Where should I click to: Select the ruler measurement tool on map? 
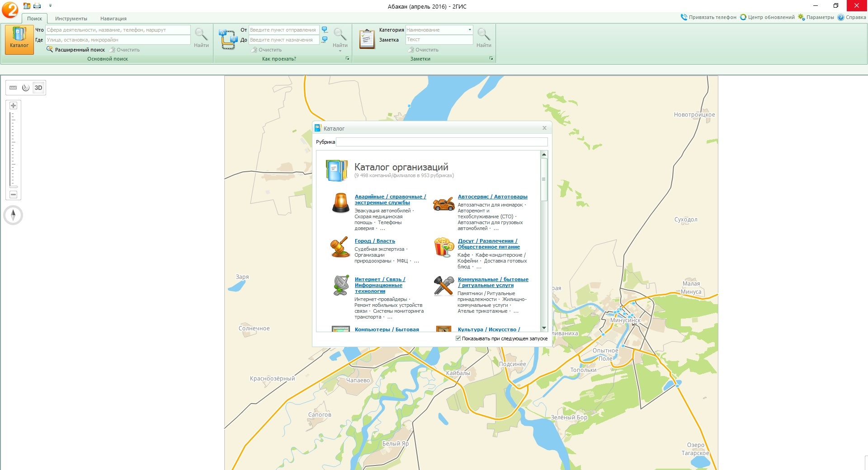pyautogui.click(x=13, y=88)
